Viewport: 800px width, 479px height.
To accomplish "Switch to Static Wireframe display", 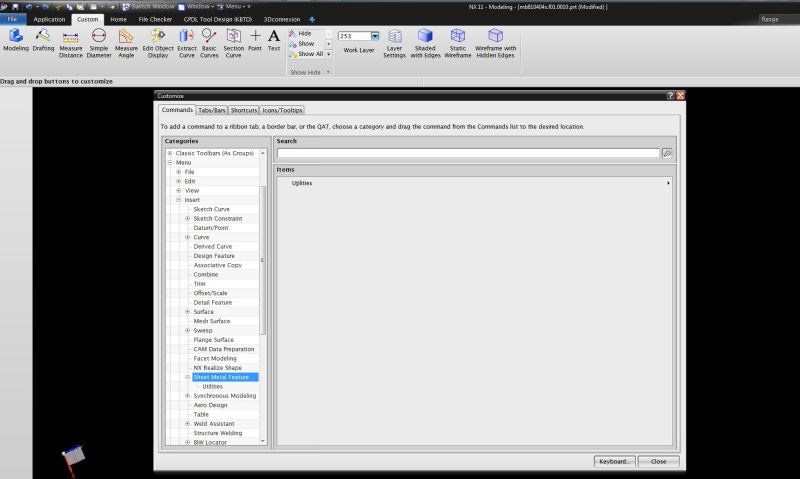I will tap(458, 43).
